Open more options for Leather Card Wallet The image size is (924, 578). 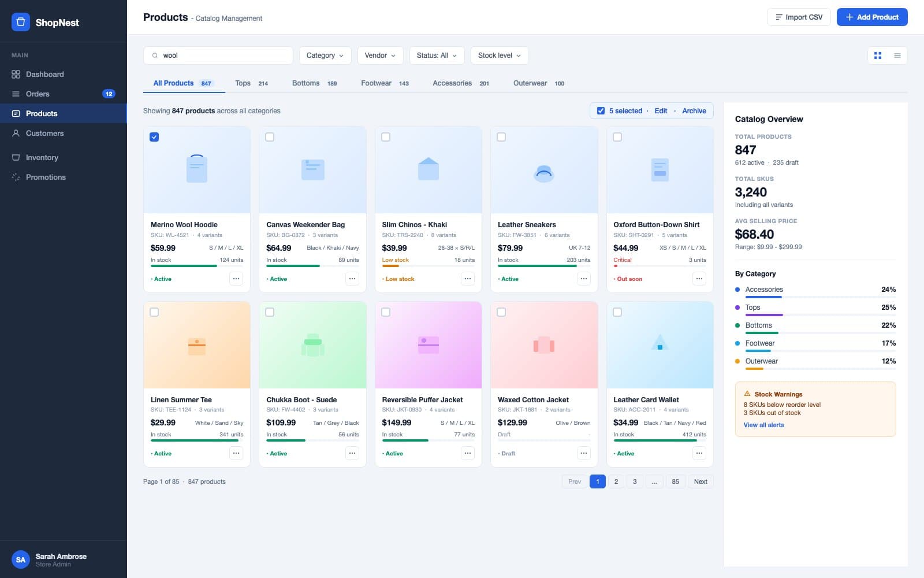click(x=699, y=453)
